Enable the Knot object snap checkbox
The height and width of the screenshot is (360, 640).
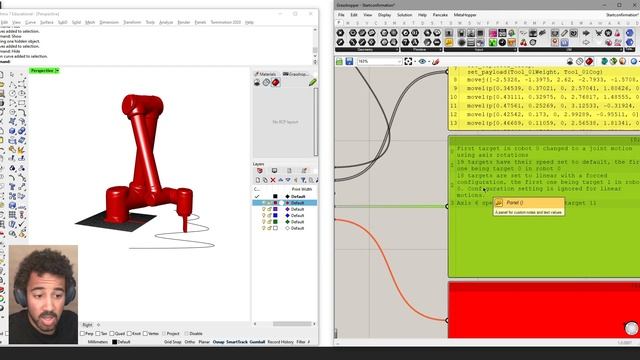pyautogui.click(x=129, y=333)
